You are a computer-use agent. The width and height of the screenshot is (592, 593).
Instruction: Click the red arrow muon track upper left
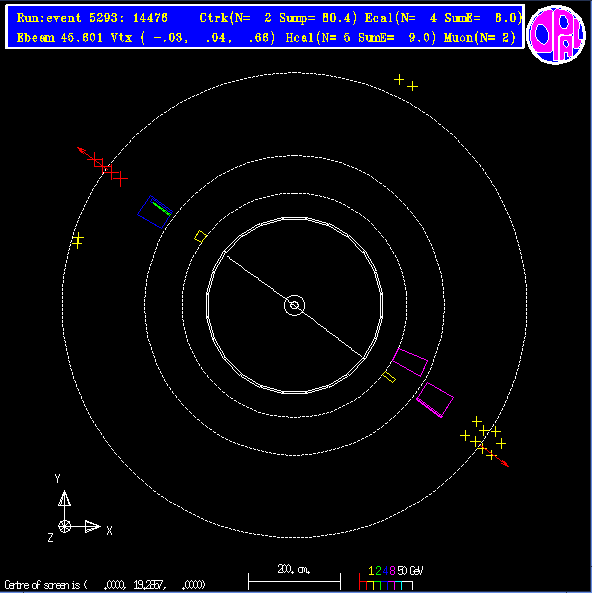(x=101, y=167)
